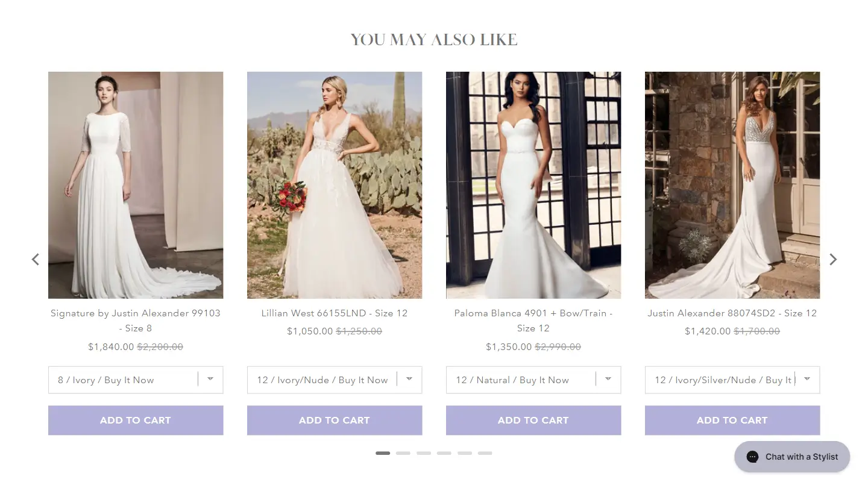Image resolution: width=868 pixels, height=488 pixels.
Task: View the half-sleeve Signature gown photo
Action: point(136,185)
